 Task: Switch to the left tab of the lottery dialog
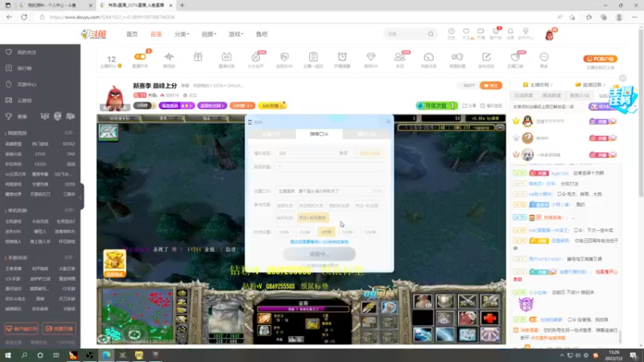point(271,134)
